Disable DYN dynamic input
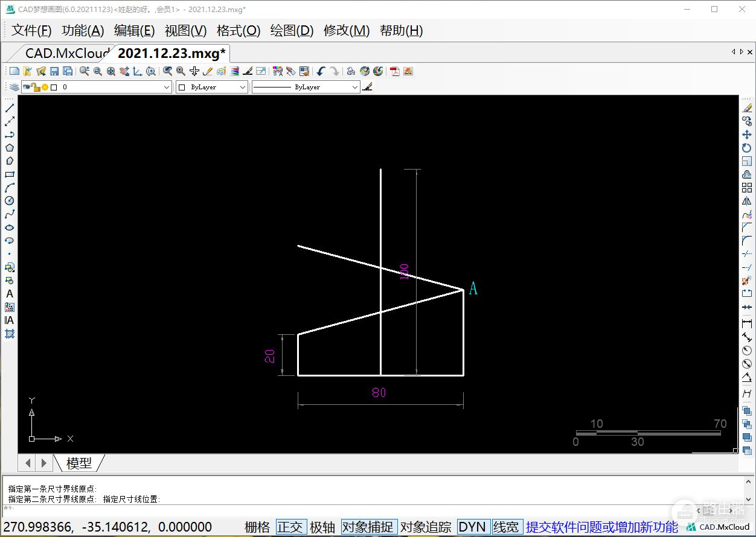The image size is (756, 537). pyautogui.click(x=472, y=527)
